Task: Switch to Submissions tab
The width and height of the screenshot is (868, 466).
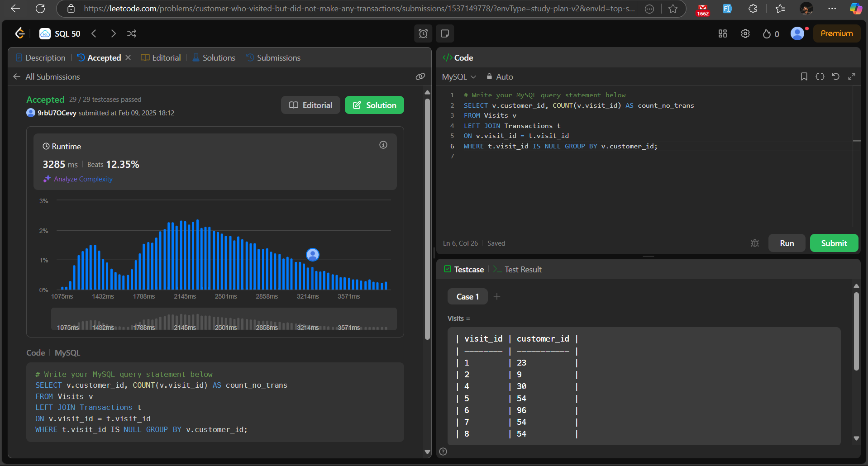Action: [x=273, y=57]
